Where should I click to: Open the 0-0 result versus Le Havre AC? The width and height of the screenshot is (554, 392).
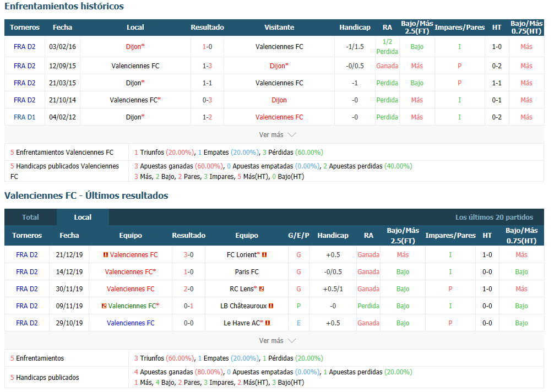tap(189, 323)
